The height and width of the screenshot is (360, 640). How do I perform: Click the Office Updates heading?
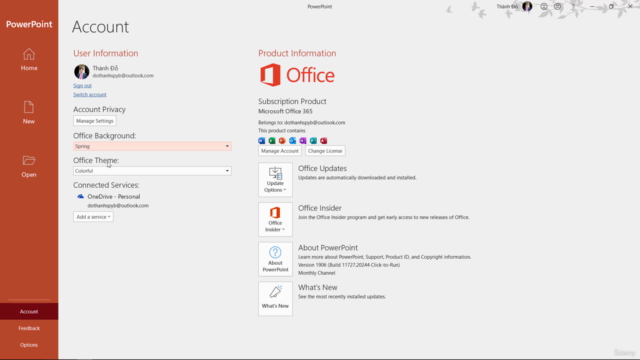322,168
